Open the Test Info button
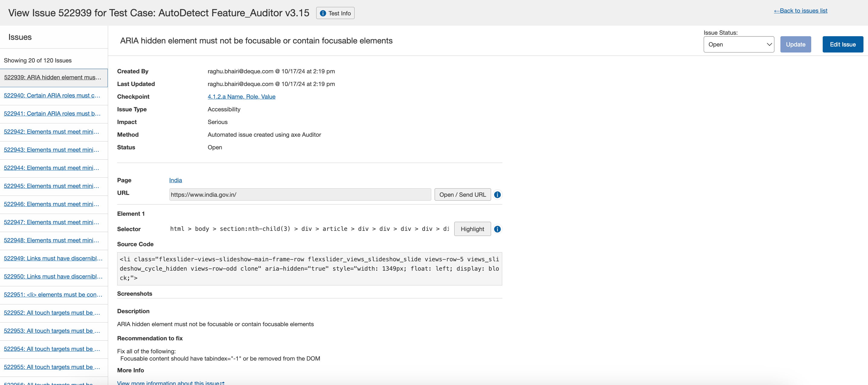This screenshot has width=868, height=385. [335, 13]
